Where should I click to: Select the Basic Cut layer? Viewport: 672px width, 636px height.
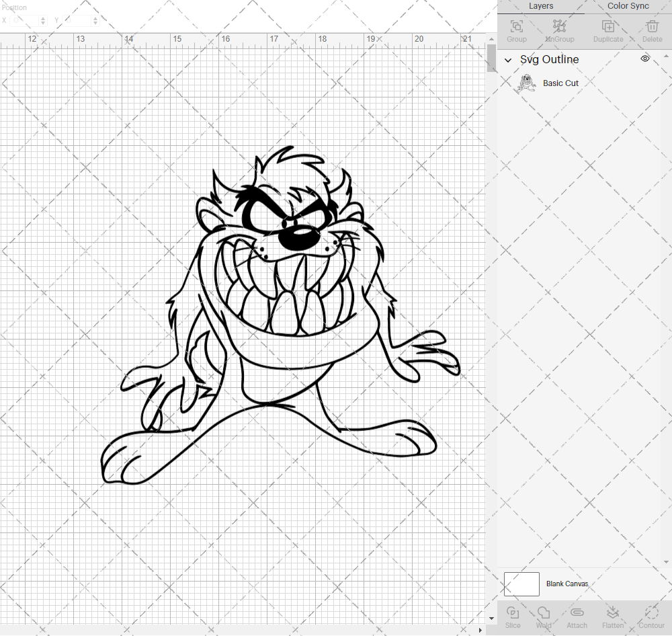[x=560, y=83]
